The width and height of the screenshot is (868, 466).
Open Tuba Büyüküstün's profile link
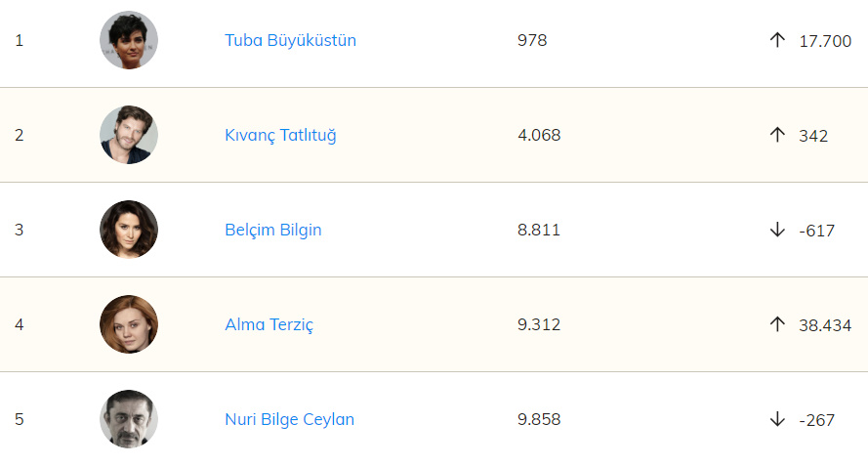[290, 40]
